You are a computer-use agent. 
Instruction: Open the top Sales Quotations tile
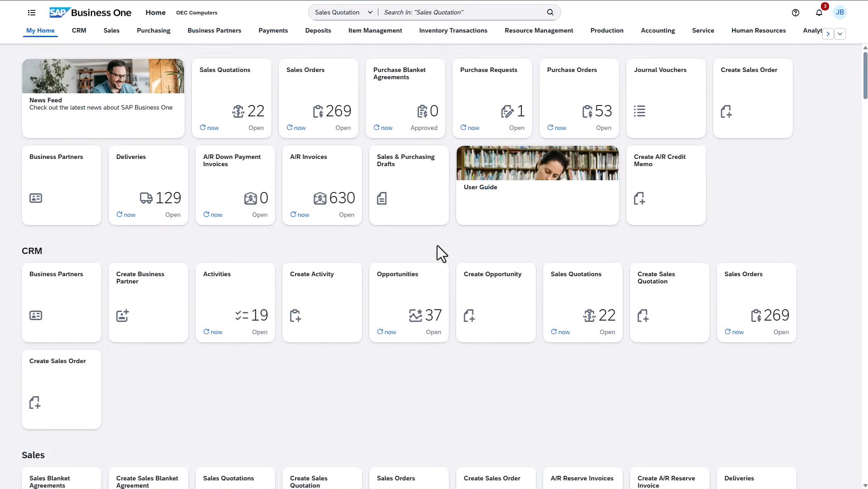[x=232, y=98]
